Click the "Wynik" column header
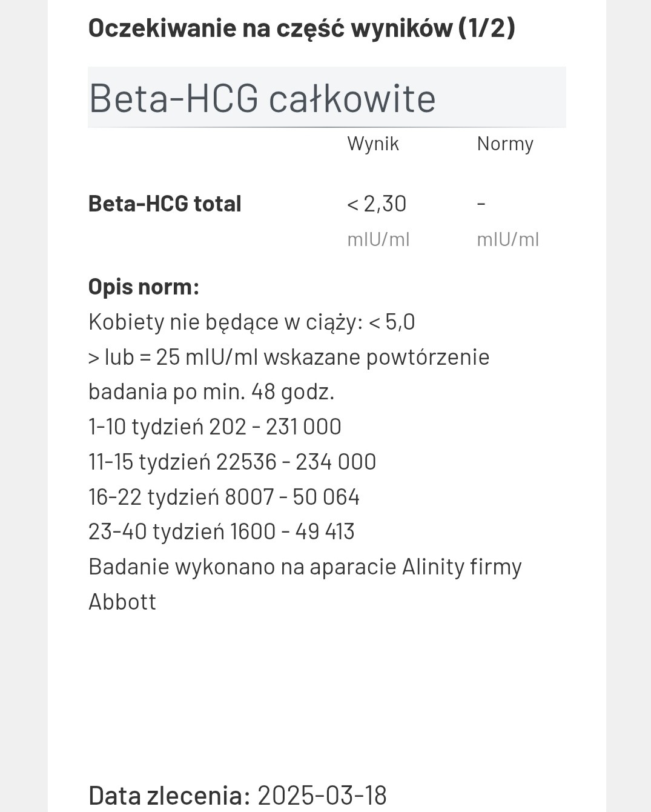The height and width of the screenshot is (812, 651). (x=373, y=144)
